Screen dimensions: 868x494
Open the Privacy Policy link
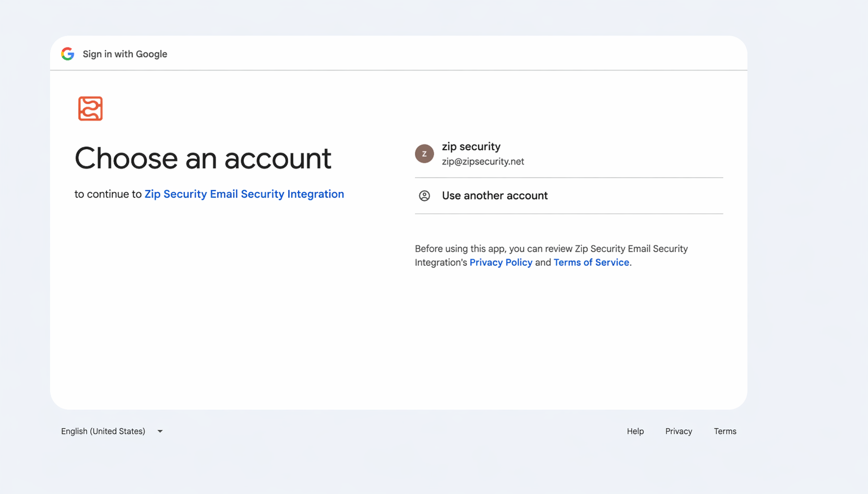501,263
